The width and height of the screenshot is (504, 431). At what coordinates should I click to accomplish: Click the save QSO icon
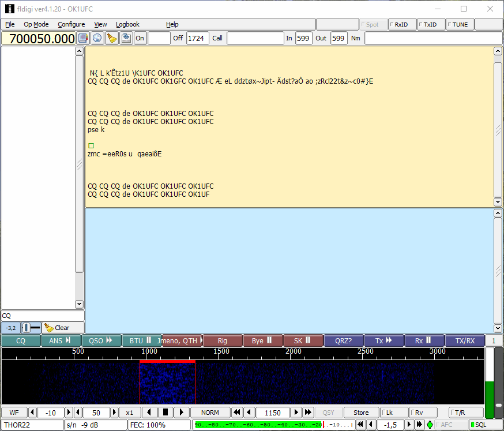click(x=126, y=38)
